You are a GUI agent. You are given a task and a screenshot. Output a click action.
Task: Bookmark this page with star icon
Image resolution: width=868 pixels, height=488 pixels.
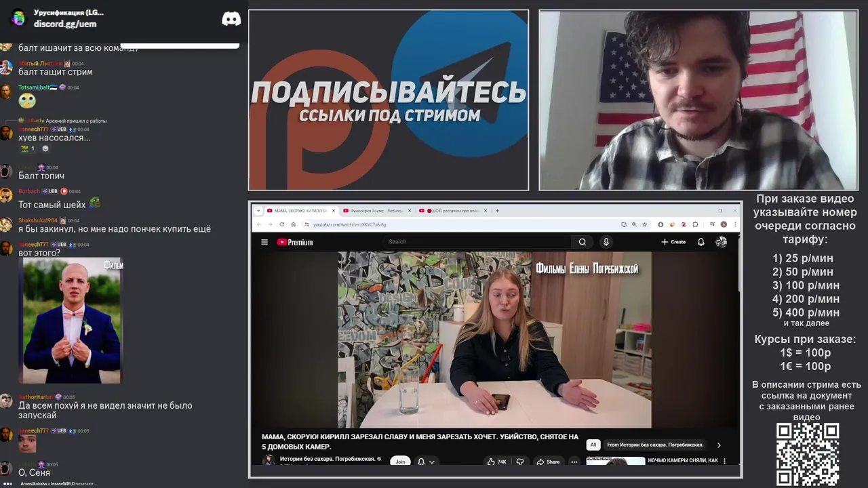coord(644,224)
